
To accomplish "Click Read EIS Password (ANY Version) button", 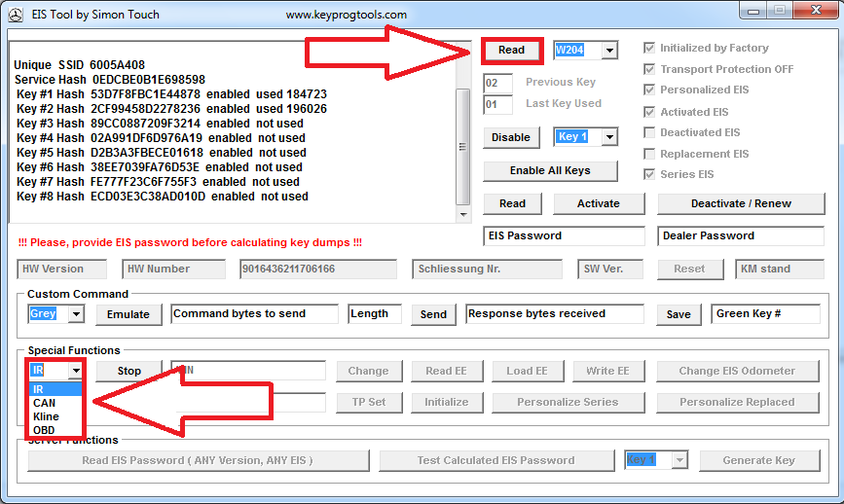I will click(x=198, y=461).
